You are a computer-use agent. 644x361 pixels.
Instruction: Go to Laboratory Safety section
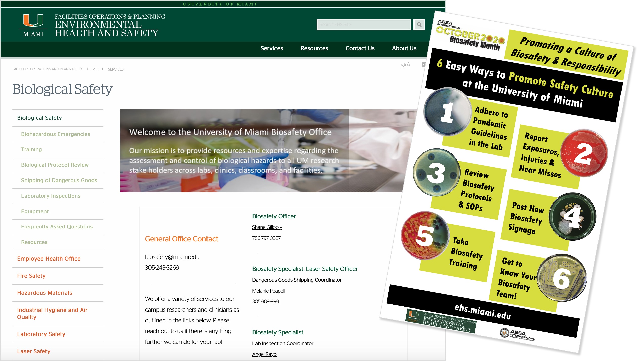[41, 334]
